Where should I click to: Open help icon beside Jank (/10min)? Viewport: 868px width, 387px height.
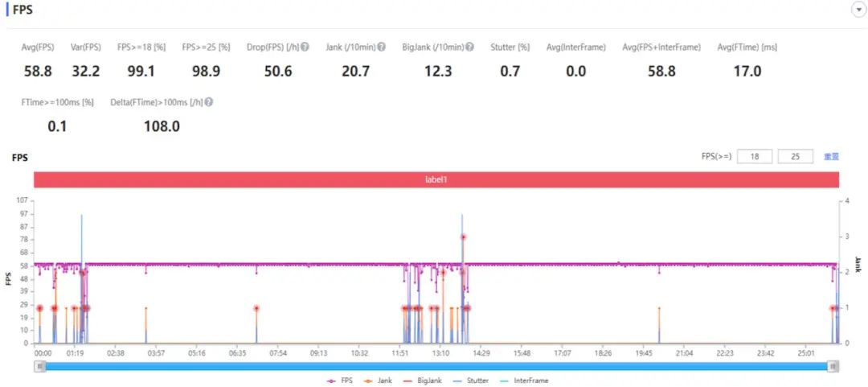(x=382, y=47)
